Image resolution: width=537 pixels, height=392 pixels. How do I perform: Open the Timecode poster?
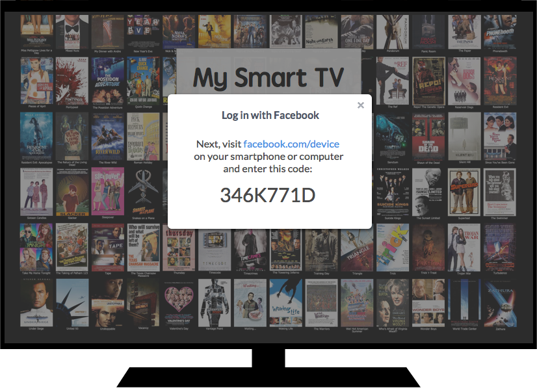tap(215, 250)
